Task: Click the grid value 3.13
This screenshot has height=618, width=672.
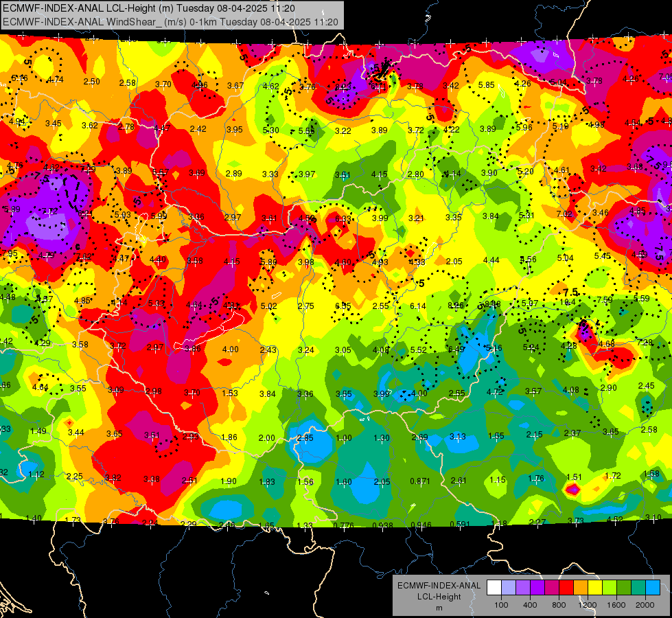Action: click(458, 436)
